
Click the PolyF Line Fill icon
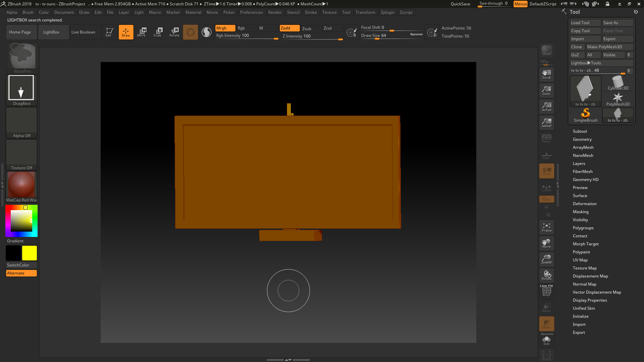click(546, 291)
